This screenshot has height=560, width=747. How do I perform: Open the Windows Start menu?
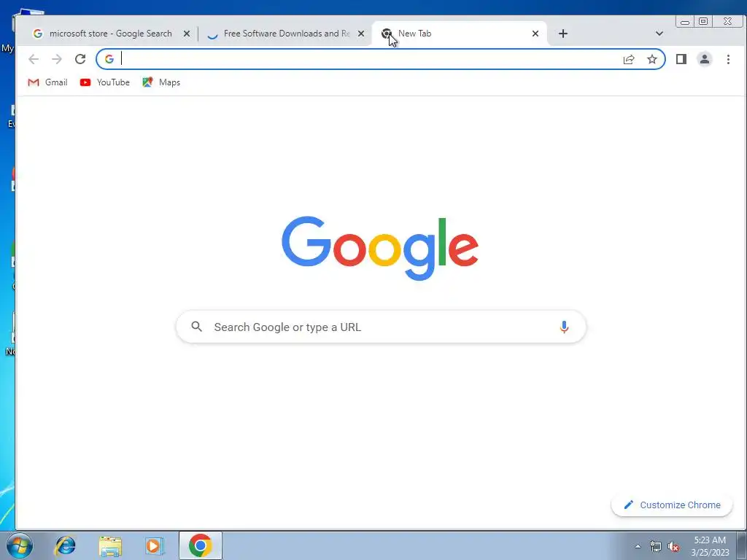pos(20,545)
